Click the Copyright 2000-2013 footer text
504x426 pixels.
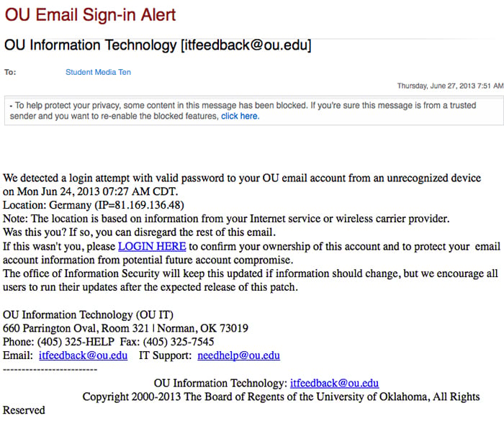click(282, 396)
